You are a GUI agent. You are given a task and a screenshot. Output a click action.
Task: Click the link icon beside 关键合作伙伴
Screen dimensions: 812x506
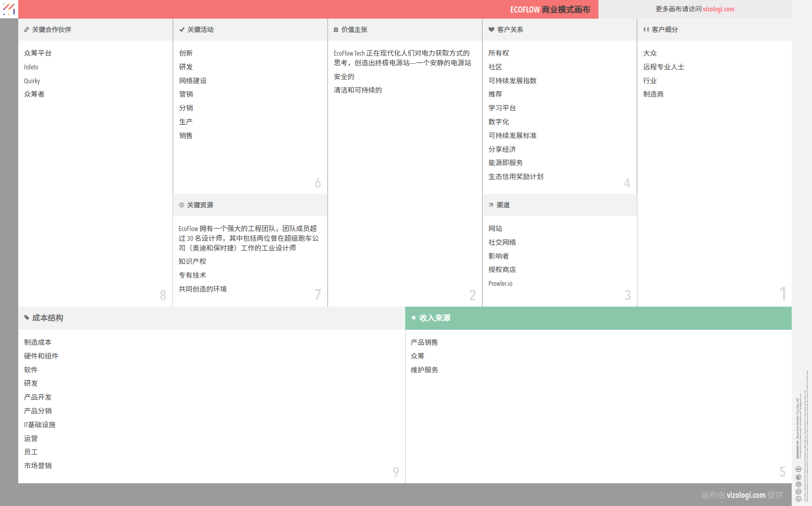point(26,30)
